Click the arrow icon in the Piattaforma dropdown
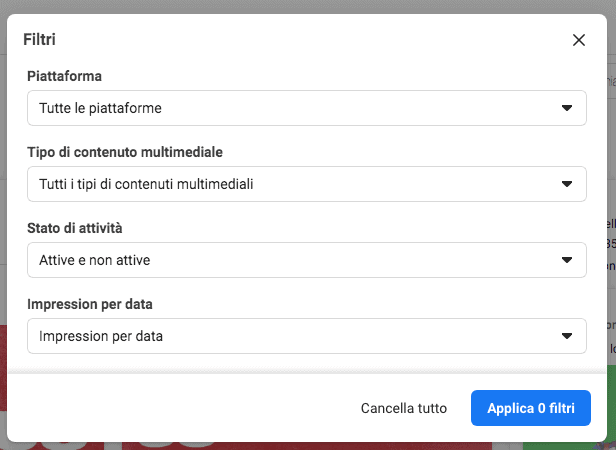 pos(566,108)
